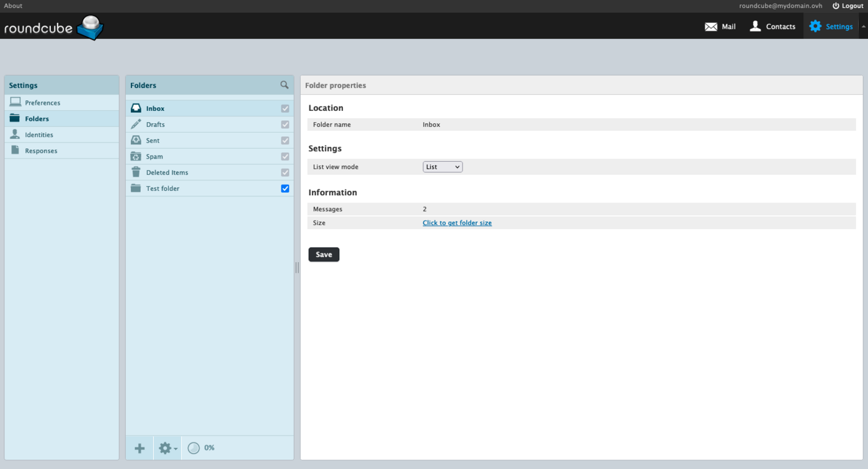Click the roundcube logo
Image resolution: width=868 pixels, height=469 pixels.
[x=53, y=27]
